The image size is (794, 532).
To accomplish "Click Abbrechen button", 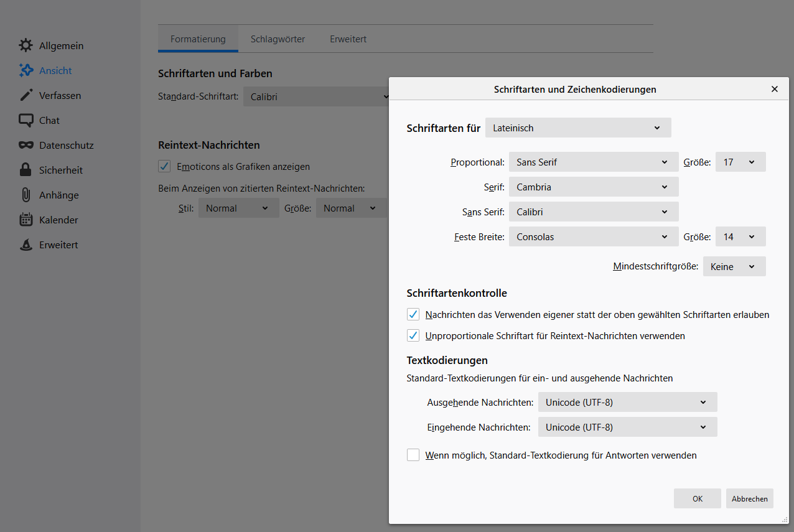I will coord(750,498).
